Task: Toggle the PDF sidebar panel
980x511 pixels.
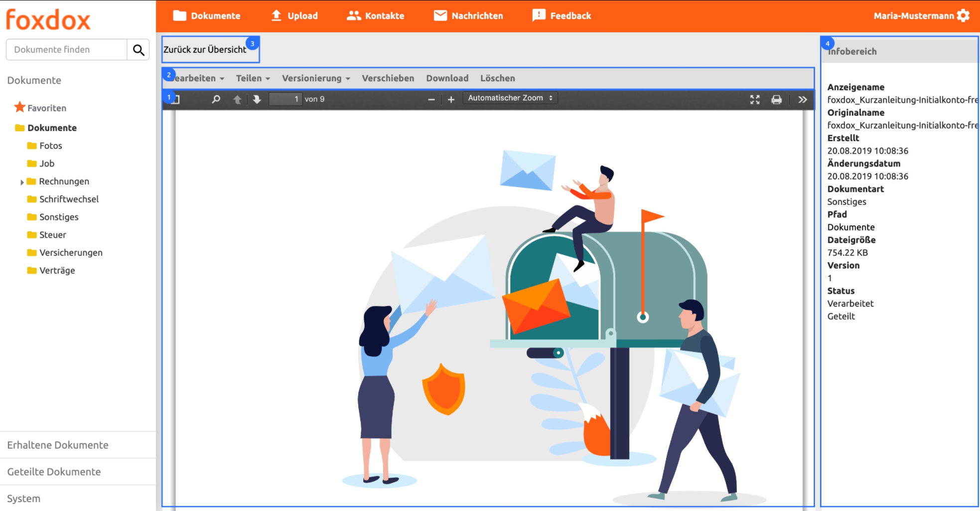Action: coord(176,99)
